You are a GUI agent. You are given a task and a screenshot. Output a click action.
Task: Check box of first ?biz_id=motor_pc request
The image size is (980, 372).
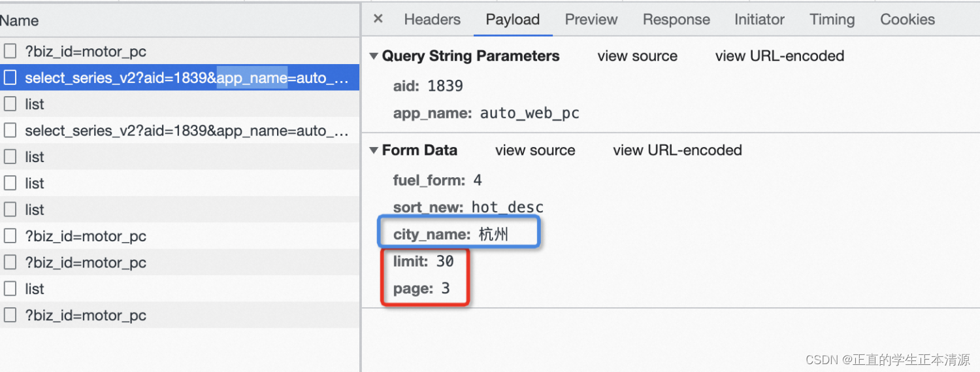pos(9,52)
